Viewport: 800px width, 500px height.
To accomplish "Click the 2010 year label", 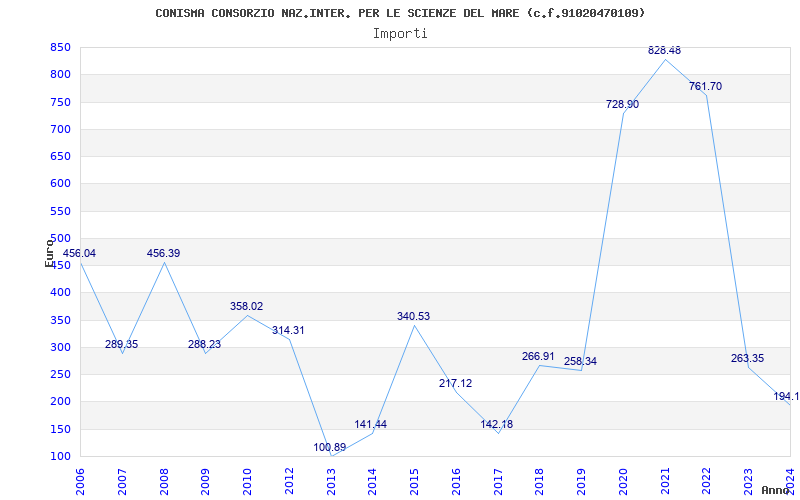I will coord(247,482).
